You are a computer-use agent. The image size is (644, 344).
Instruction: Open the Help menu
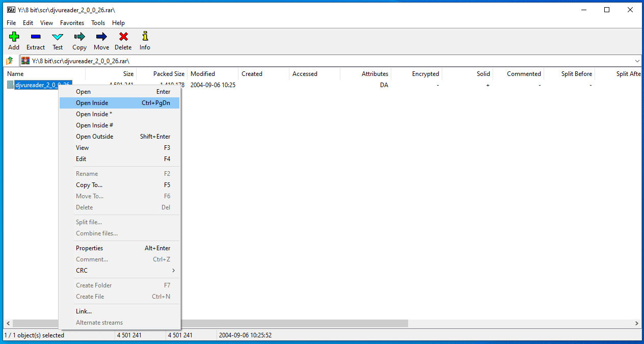point(118,23)
